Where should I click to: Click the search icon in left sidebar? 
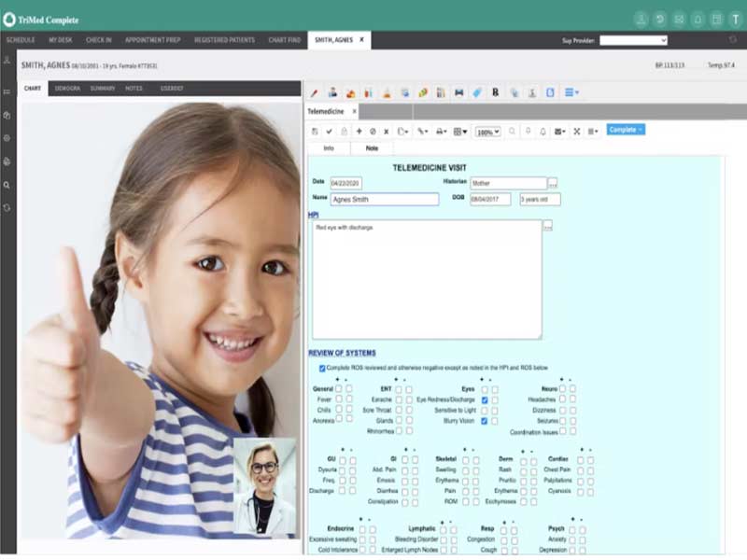coord(7,185)
